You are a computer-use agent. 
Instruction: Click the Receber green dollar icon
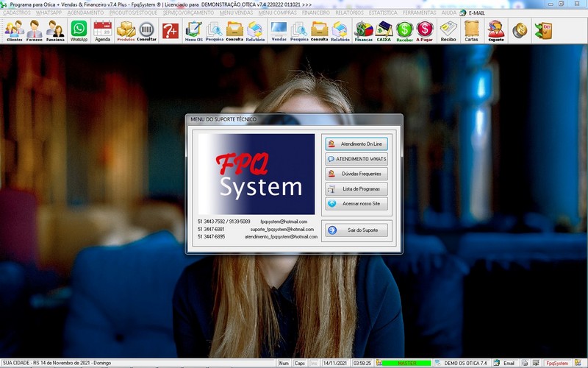pos(404,31)
